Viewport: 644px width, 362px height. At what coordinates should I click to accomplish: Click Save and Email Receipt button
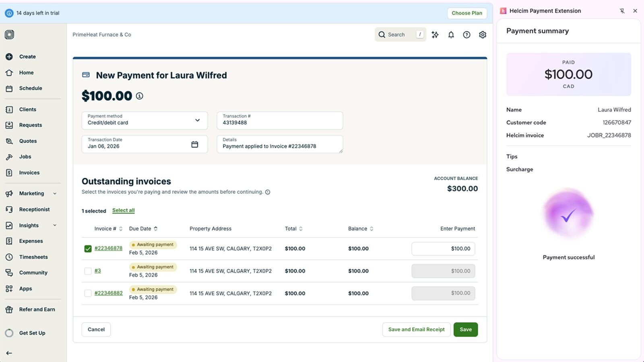[416, 329]
